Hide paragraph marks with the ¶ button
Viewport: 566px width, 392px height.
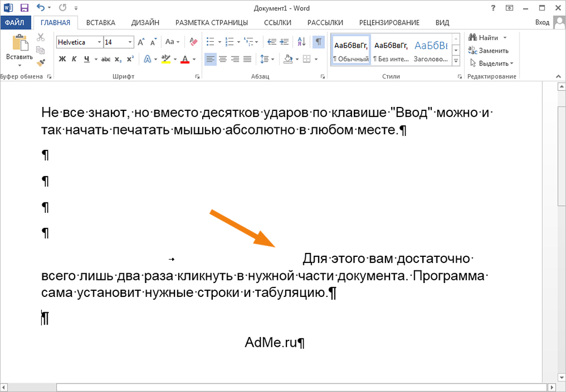(x=319, y=42)
